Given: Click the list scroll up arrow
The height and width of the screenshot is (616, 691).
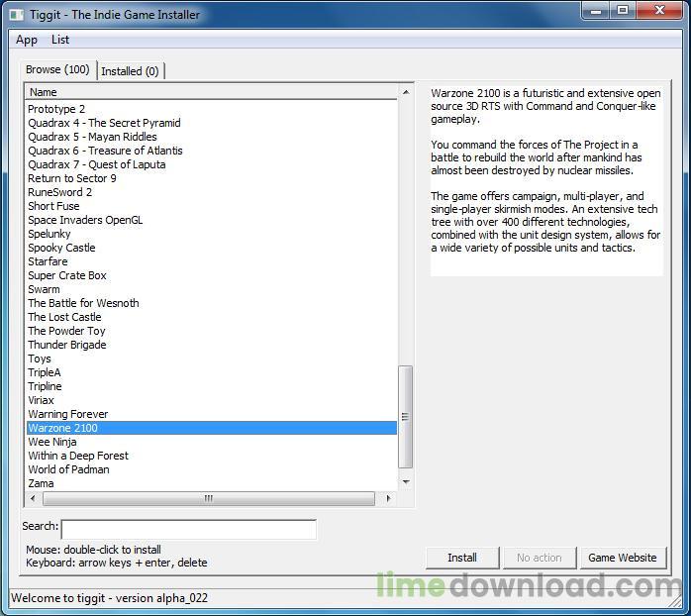Looking at the screenshot, I should pos(406,93).
